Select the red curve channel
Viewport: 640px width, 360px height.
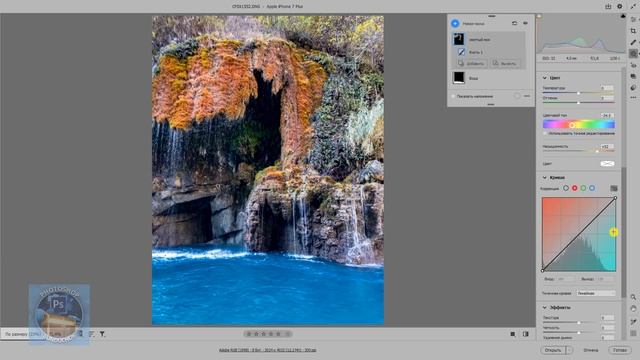575,188
